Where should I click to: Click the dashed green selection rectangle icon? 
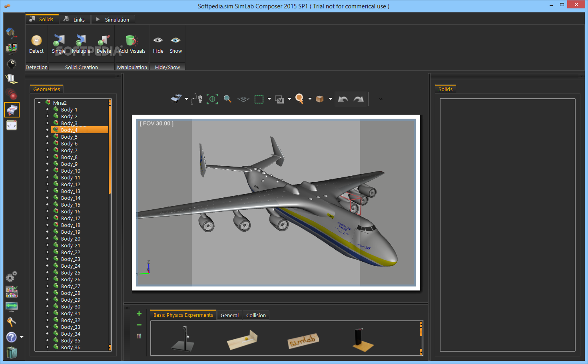[259, 99]
